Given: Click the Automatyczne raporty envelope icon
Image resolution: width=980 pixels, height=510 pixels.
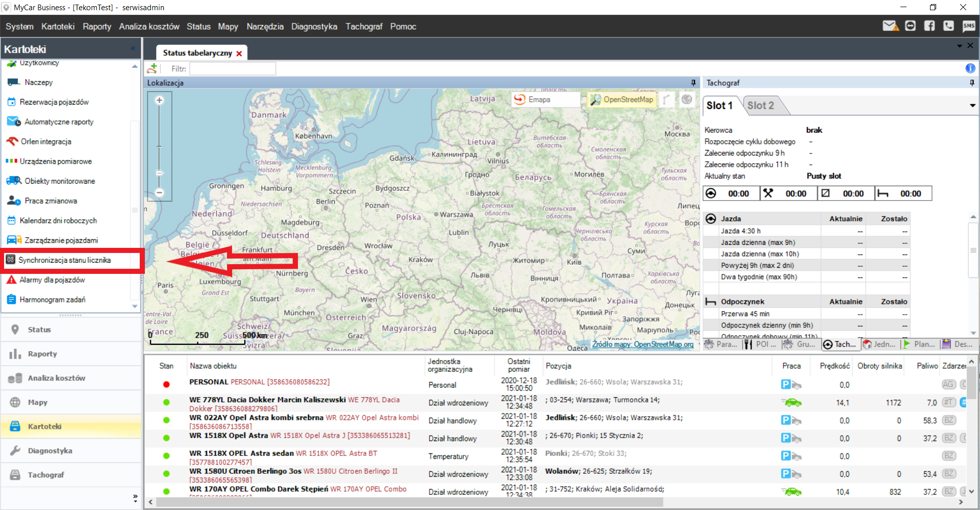Looking at the screenshot, I should (14, 121).
